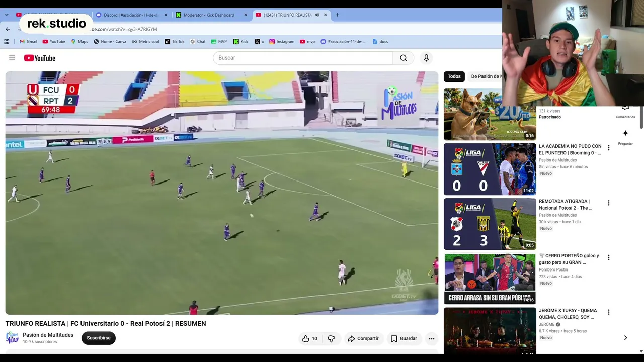Viewport: 644px width, 362px height.
Task: Open more actions ellipsis under video
Action: pyautogui.click(x=431, y=339)
